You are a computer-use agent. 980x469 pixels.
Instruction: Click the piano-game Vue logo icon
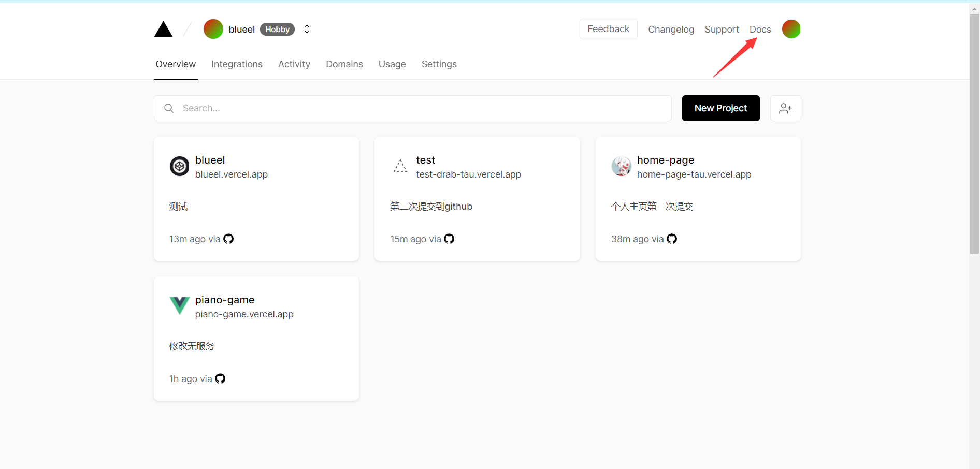(180, 305)
